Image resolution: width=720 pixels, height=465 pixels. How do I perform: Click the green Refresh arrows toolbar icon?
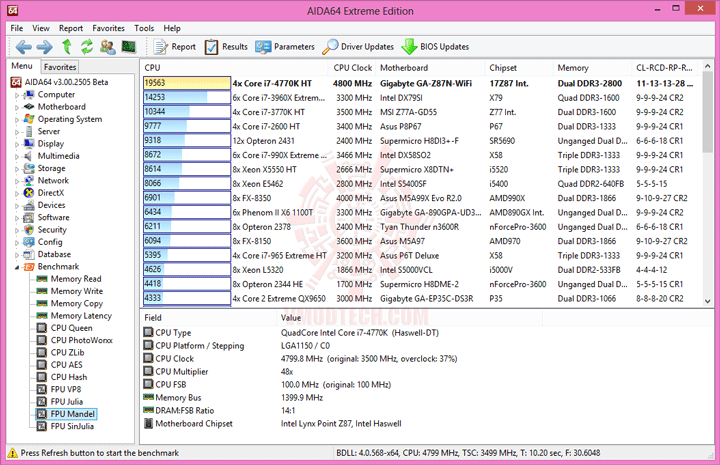[x=87, y=47]
